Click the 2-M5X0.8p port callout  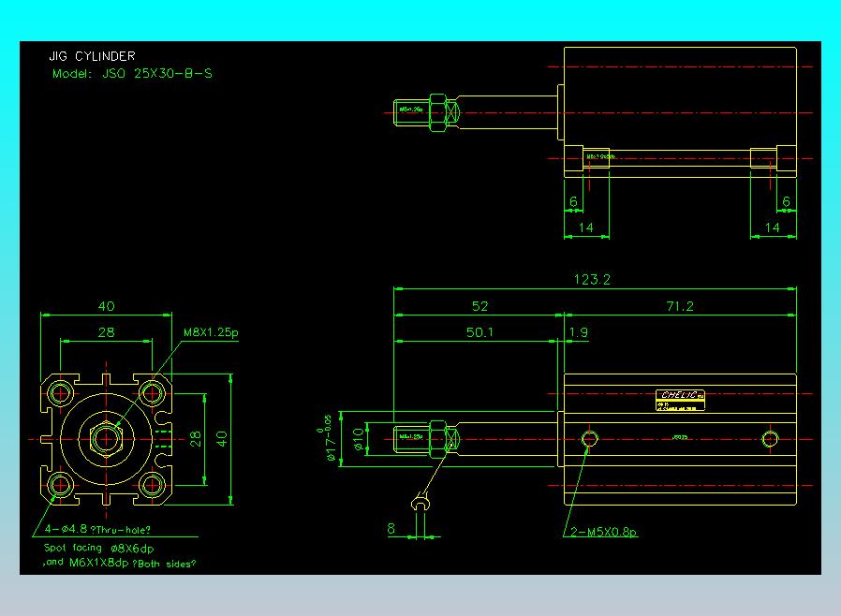click(x=604, y=532)
